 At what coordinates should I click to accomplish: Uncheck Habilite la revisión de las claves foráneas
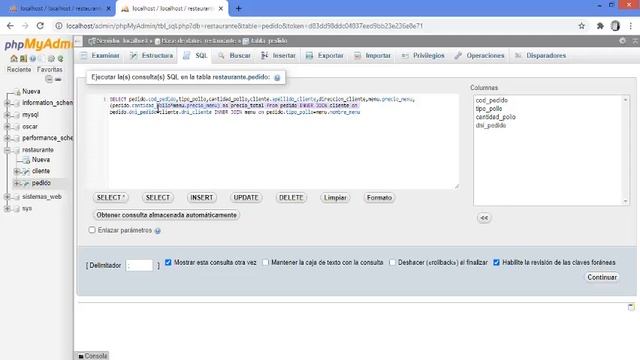coord(496,262)
